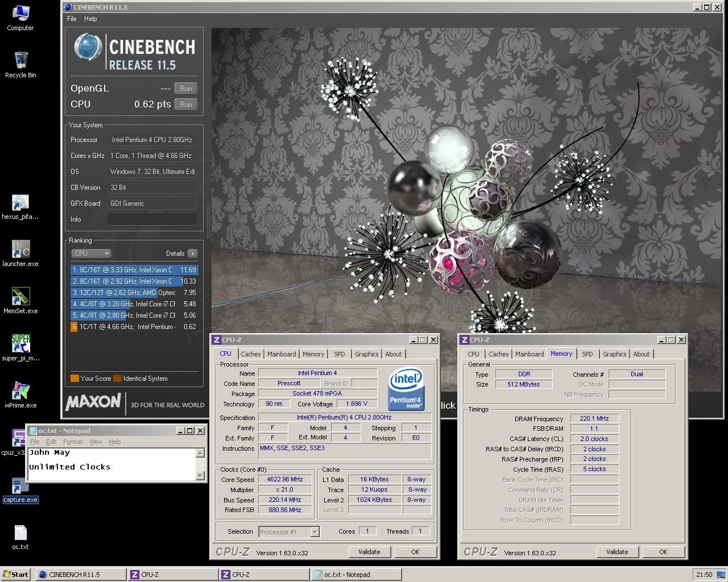Screen dimensions: 728x582
Task: Click 'Unlimited Clocks' text in Notepad
Action: [69, 467]
